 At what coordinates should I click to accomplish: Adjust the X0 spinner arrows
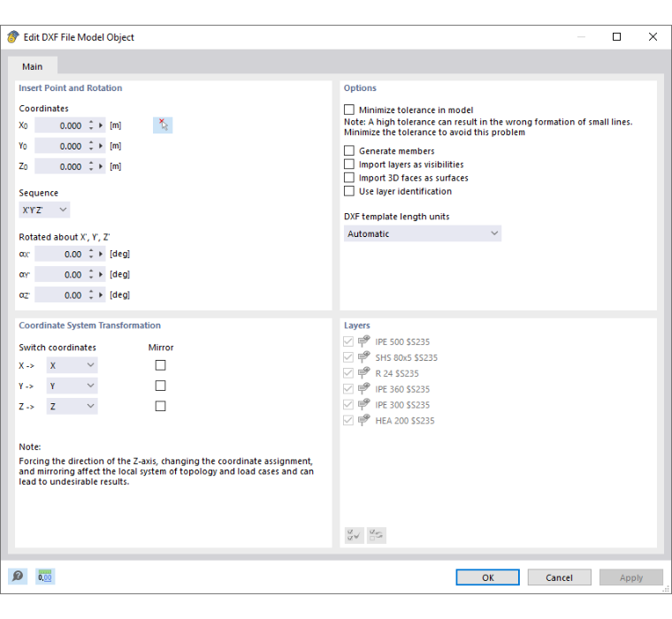click(91, 126)
